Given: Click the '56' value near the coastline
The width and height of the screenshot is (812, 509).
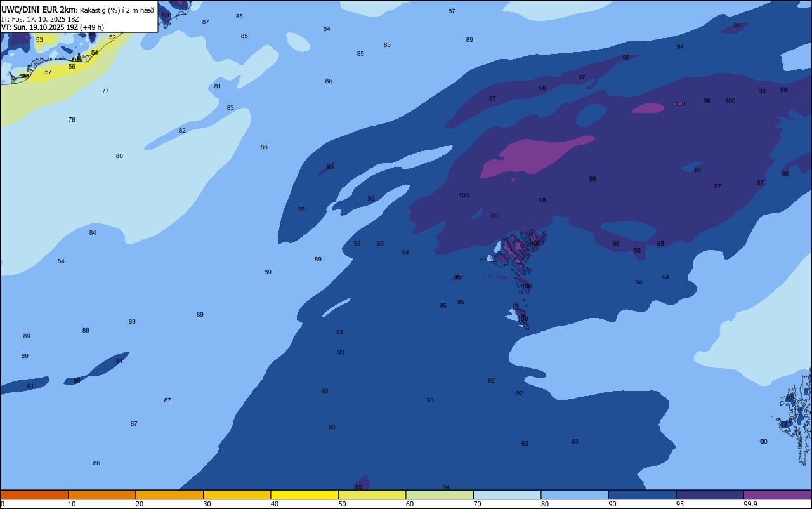Looking at the screenshot, I should click(x=72, y=67).
